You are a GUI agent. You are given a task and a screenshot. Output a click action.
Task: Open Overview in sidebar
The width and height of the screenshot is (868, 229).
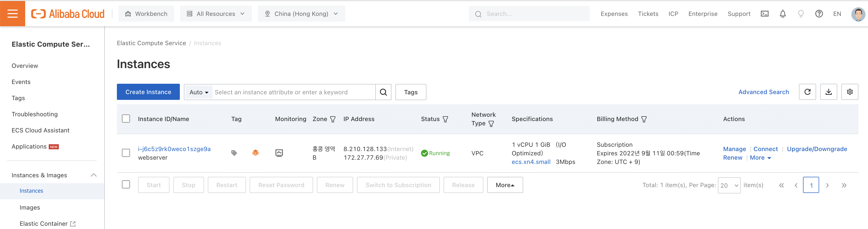click(25, 66)
